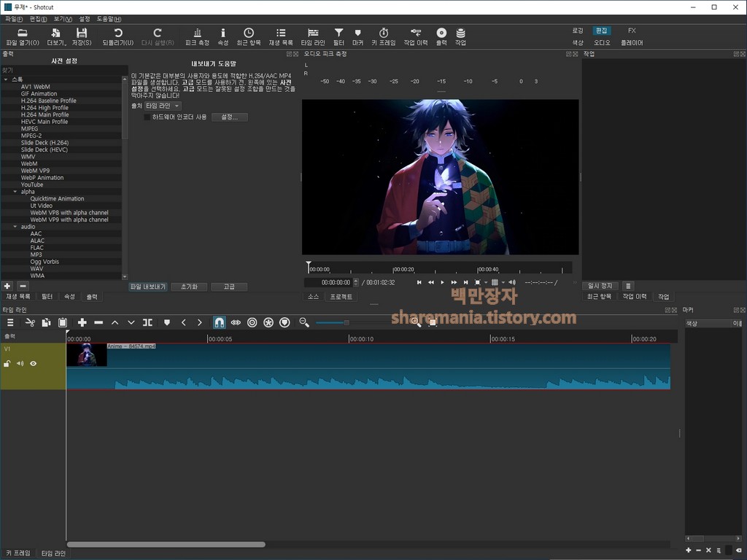Toggle ripple all tracks asterisk icon
The image size is (747, 560).
click(x=268, y=322)
